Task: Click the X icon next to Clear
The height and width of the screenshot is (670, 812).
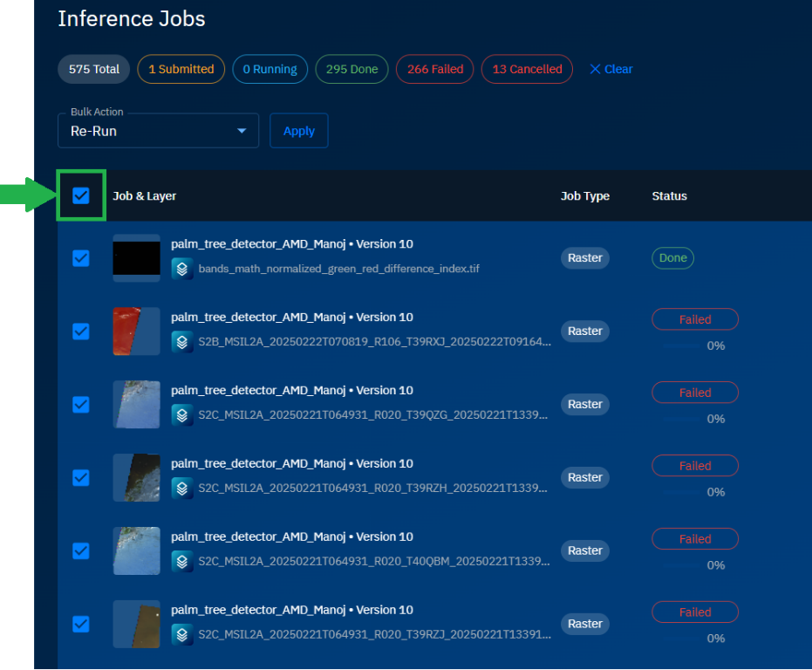Action: point(595,69)
